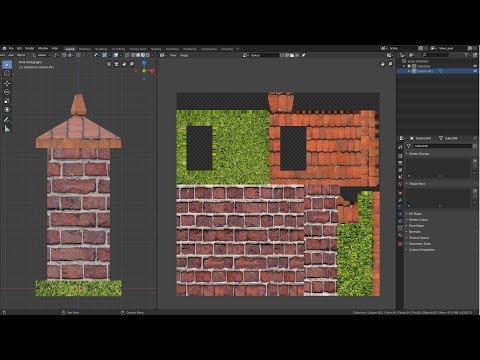Select Scene Collection in outliner
Screen dimensions: 480x360
418,61
